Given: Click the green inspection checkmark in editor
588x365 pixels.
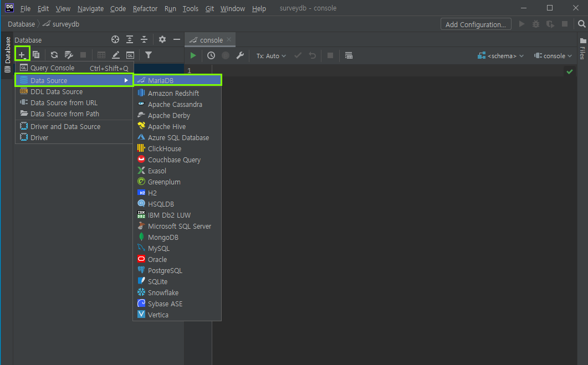Looking at the screenshot, I should 570,71.
